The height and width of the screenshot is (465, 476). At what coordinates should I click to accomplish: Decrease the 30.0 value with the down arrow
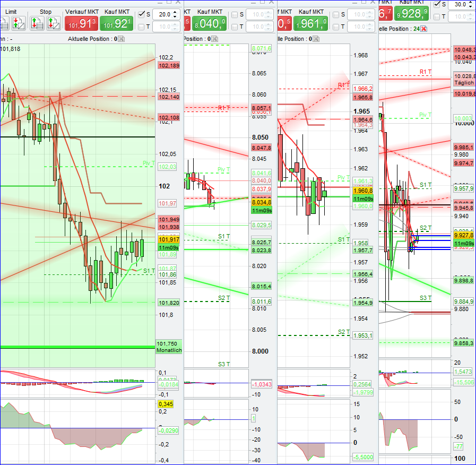(x=470, y=6)
